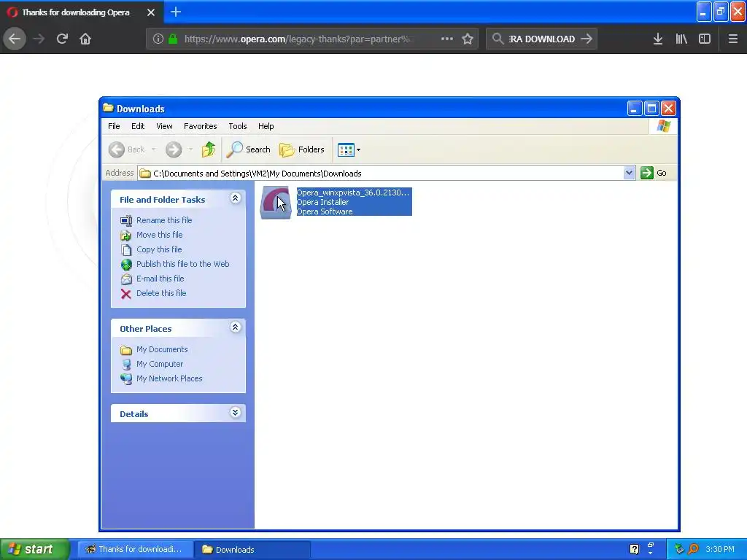Open Search in Downloads window
The width and height of the screenshot is (747, 560).
click(248, 149)
